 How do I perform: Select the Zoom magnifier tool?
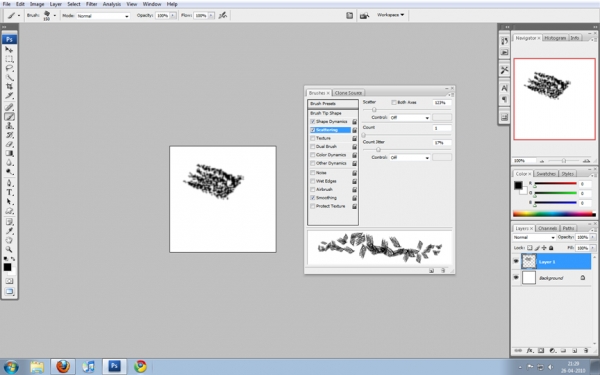click(9, 249)
